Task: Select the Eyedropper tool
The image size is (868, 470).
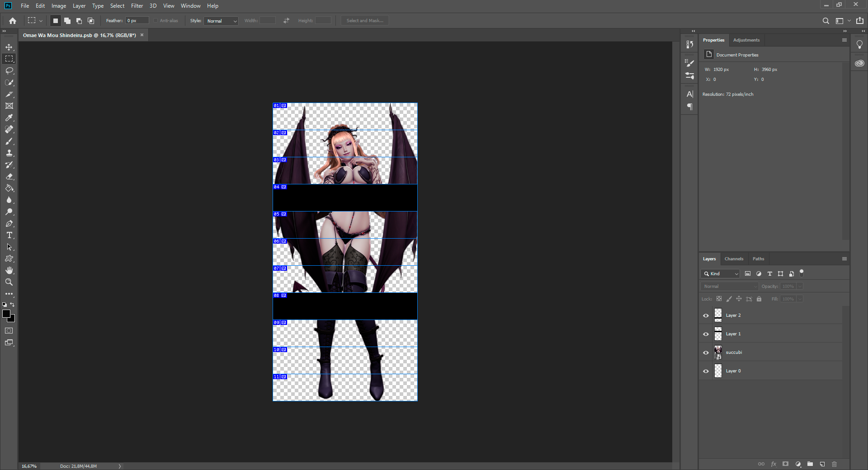Action: (9, 117)
